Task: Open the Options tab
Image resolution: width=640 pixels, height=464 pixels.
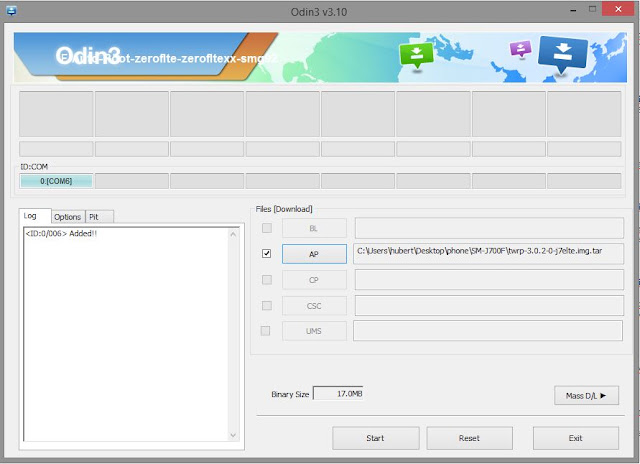Action: tap(68, 217)
